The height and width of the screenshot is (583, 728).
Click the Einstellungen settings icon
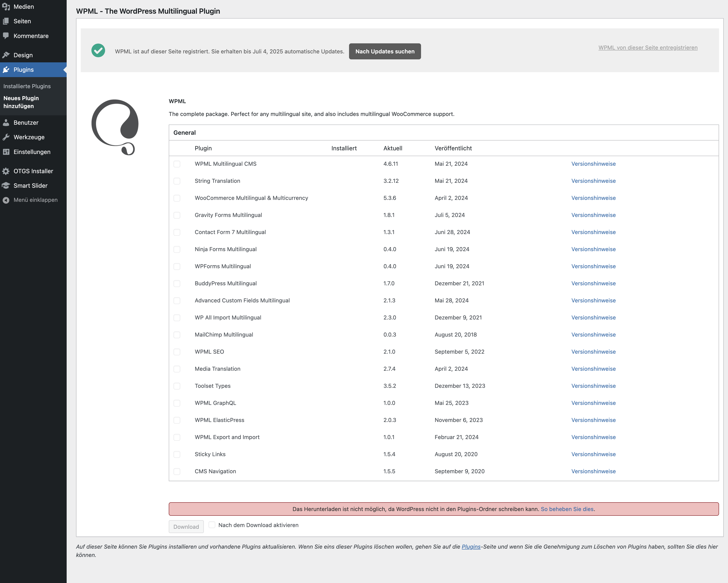[6, 152]
